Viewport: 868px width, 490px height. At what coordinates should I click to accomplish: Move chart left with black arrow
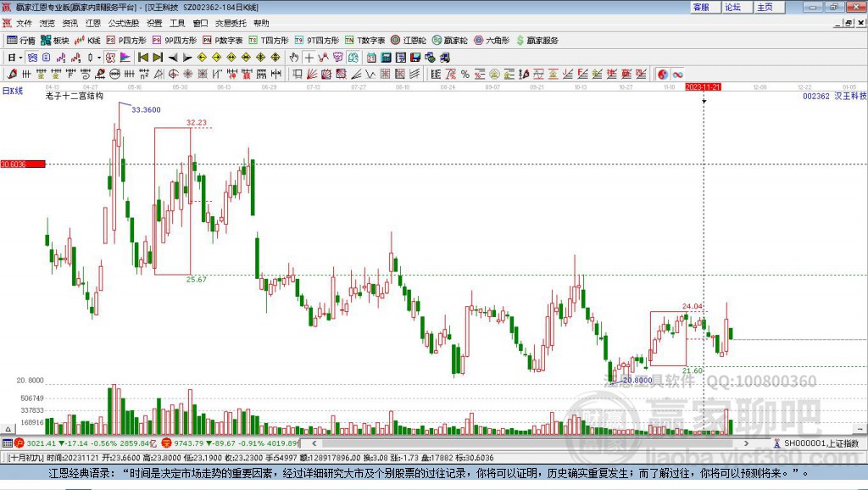173,58
